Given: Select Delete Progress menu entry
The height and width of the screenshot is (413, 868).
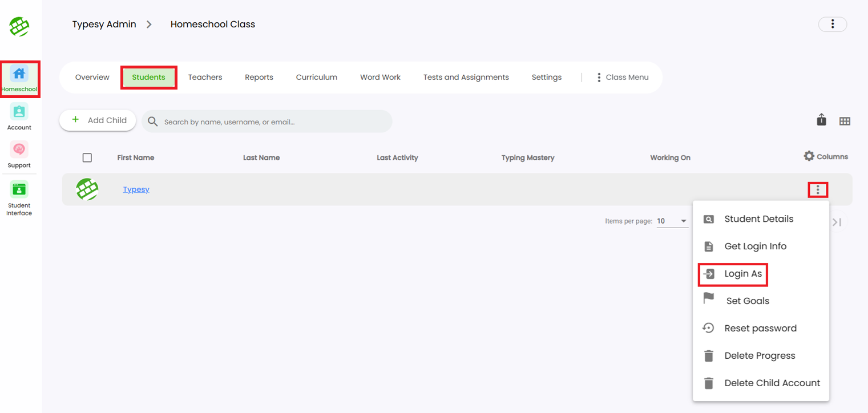Looking at the screenshot, I should pos(761,356).
